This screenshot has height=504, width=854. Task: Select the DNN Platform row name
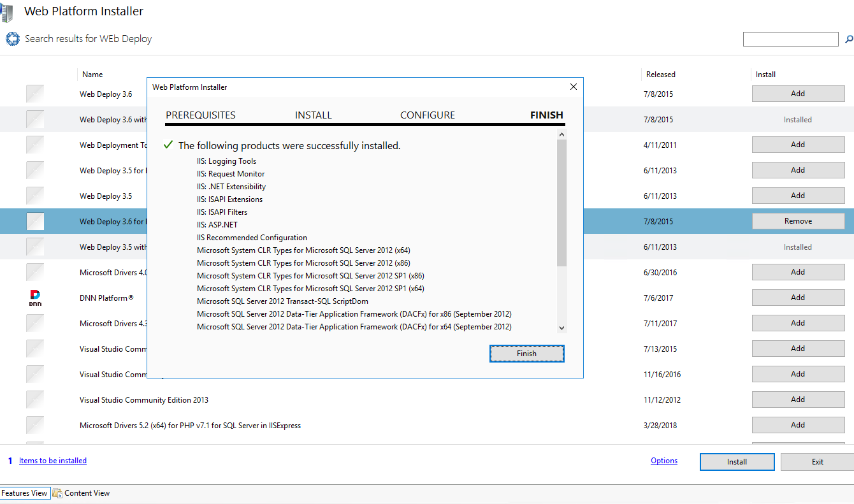106,298
